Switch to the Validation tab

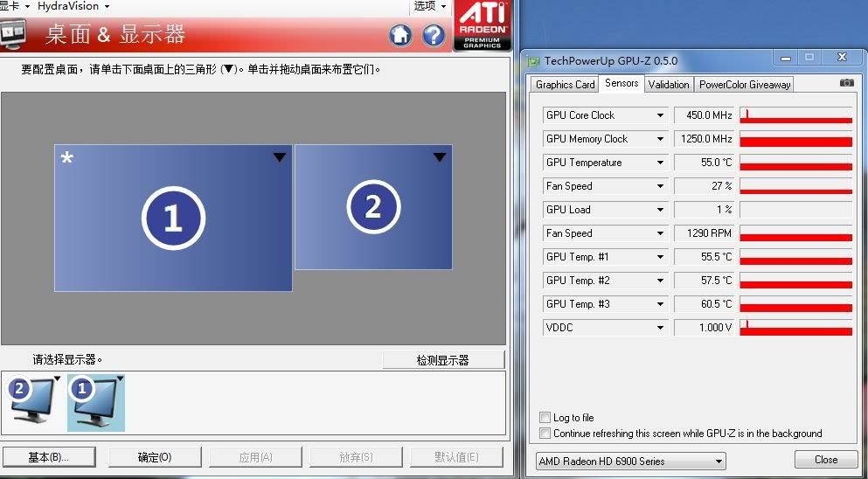[x=668, y=84]
